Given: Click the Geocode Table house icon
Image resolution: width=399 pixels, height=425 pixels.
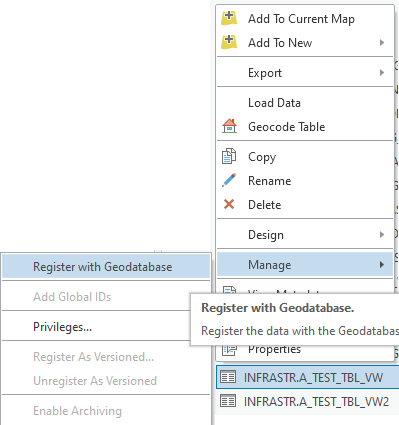Looking at the screenshot, I should 229,126.
